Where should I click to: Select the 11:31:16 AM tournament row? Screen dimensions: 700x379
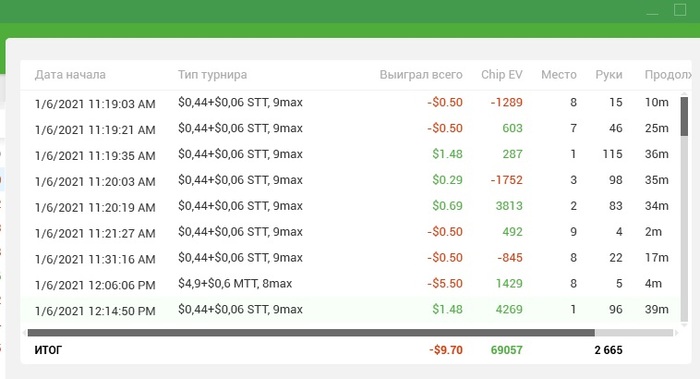350,258
